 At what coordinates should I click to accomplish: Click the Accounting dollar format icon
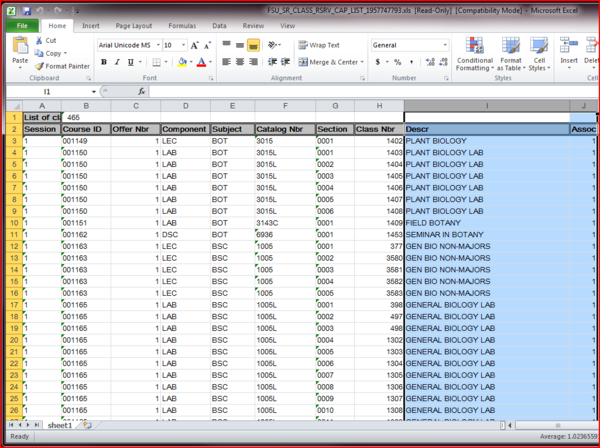point(378,62)
